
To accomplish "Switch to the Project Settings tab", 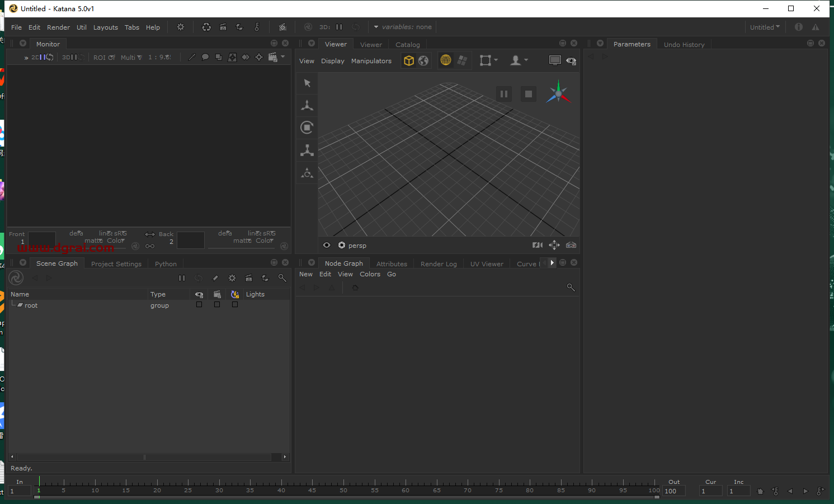I will [116, 264].
